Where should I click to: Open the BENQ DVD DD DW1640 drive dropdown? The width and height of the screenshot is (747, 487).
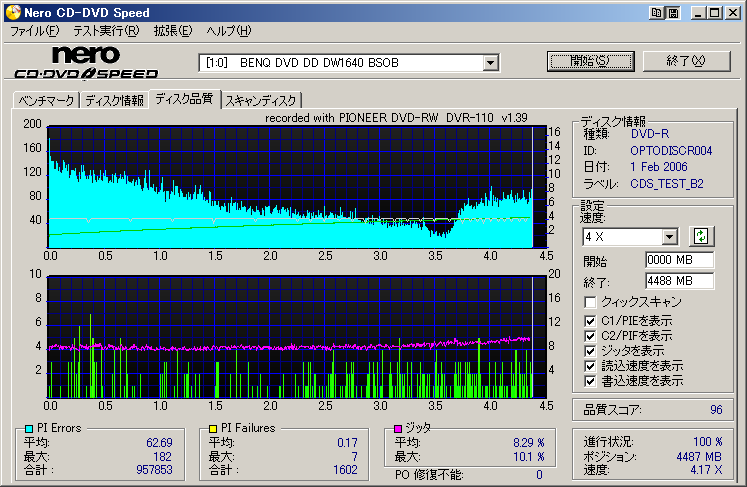tap(490, 63)
